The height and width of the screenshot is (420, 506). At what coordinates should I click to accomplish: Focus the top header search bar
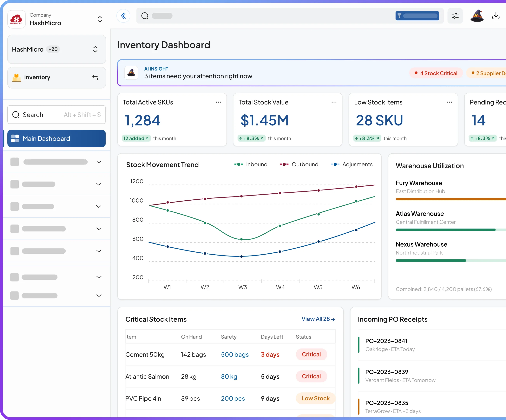point(290,16)
